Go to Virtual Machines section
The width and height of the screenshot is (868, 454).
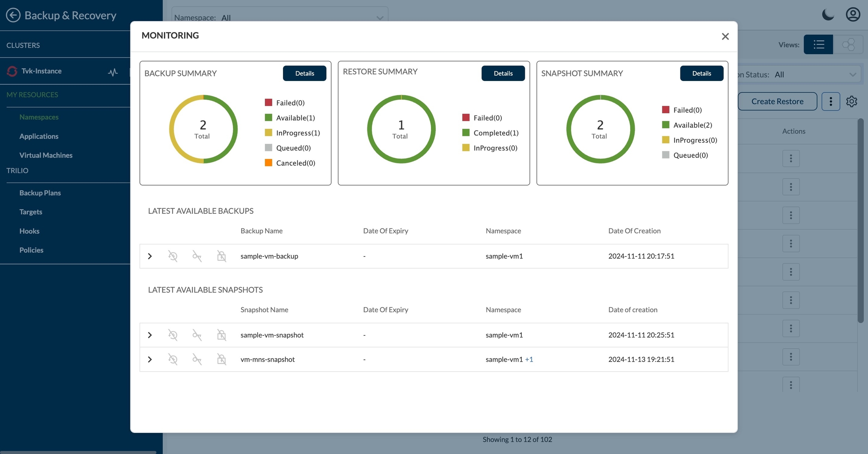[46, 155]
